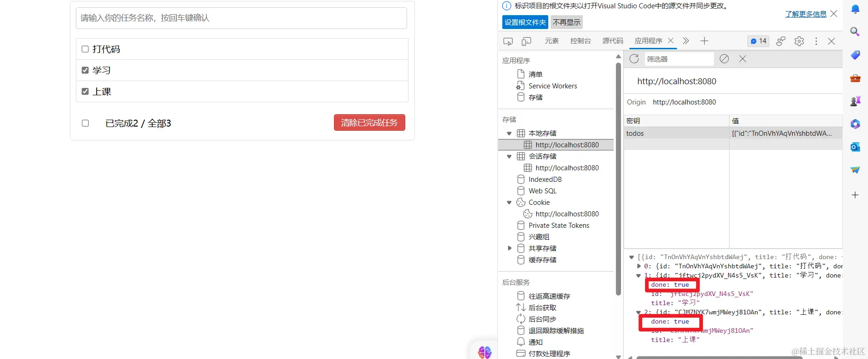This screenshot has height=359, width=868.
Task: Delete selected storage entry X icon
Action: 742,59
